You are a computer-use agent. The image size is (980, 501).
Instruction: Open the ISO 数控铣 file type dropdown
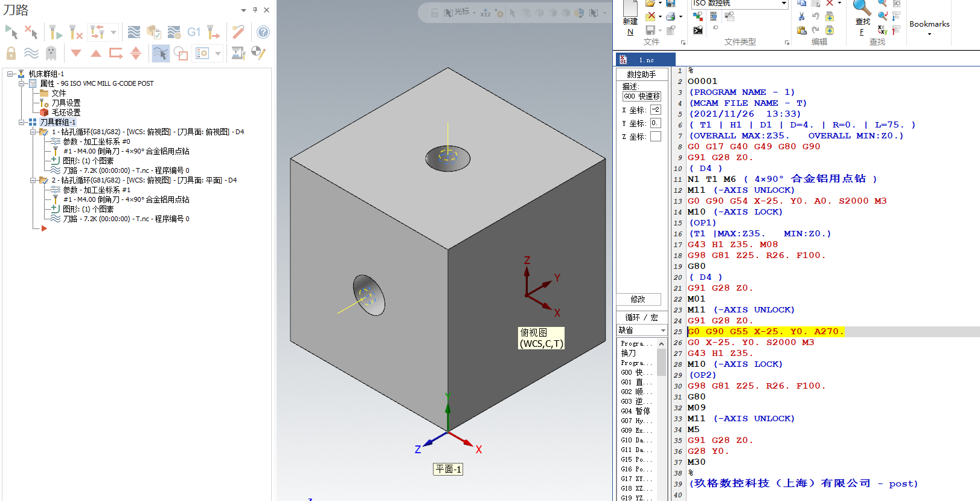(x=784, y=4)
